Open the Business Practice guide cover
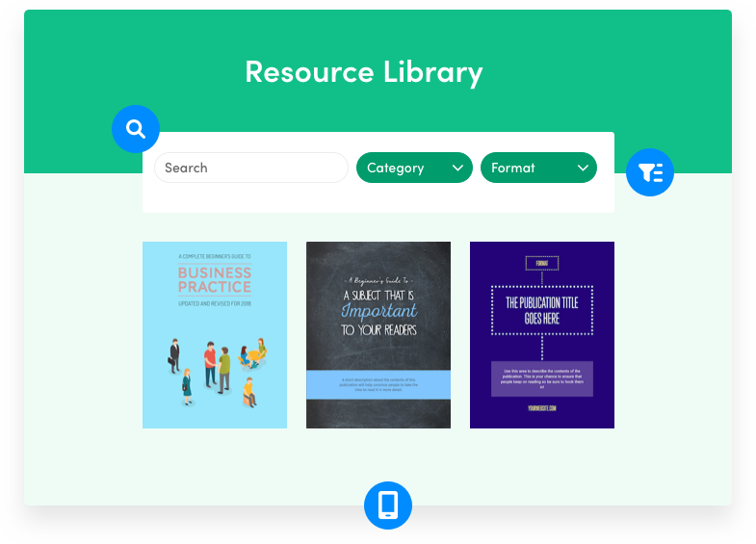Screen dimensions: 756x544 click(x=215, y=334)
